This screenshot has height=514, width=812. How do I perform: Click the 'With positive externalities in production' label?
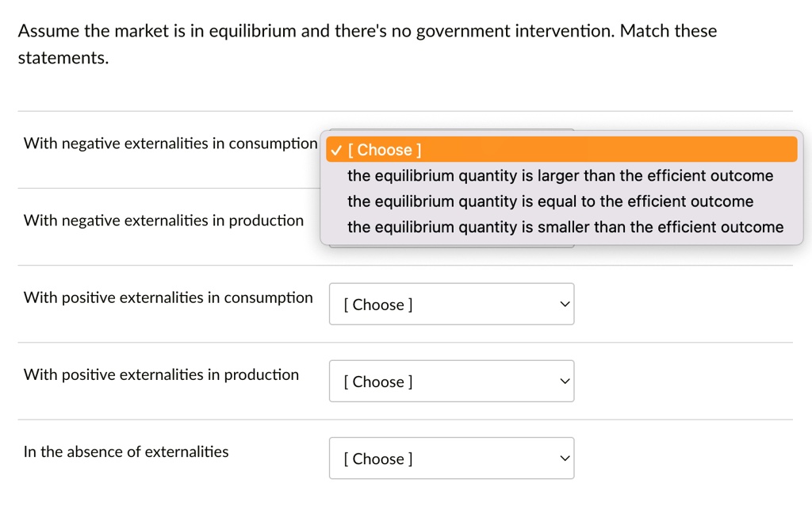click(161, 374)
